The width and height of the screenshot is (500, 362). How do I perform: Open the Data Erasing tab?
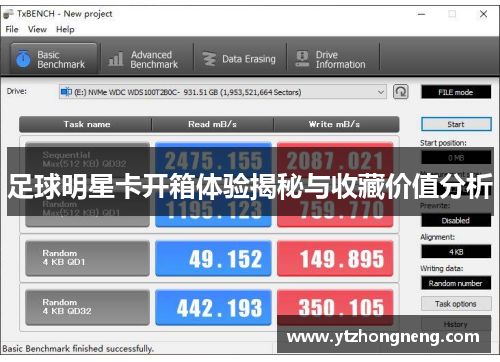coord(239,59)
